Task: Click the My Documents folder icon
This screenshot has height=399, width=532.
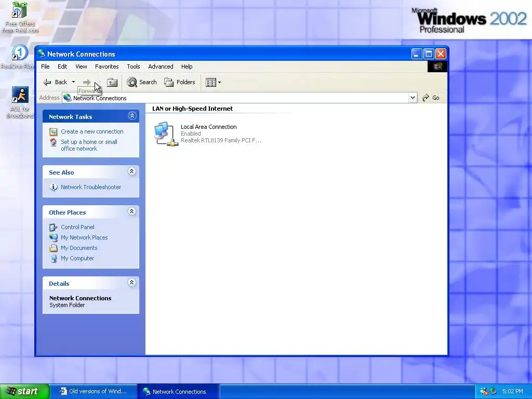Action: pos(54,248)
